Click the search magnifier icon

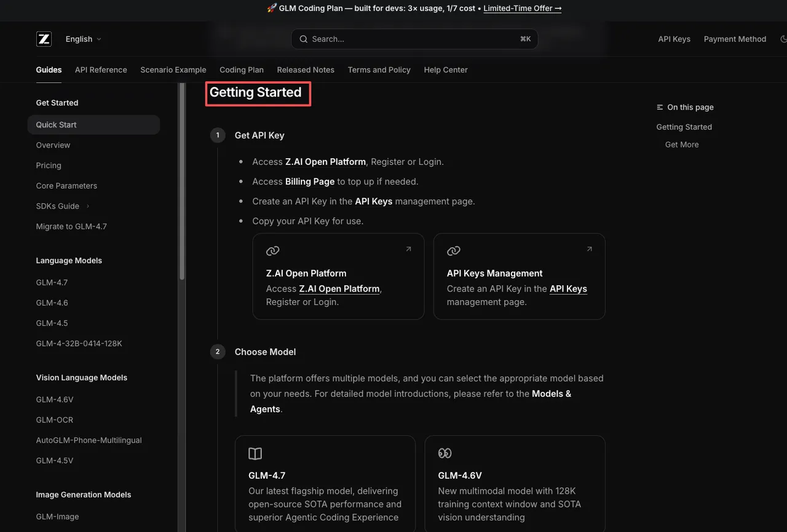[x=303, y=39]
